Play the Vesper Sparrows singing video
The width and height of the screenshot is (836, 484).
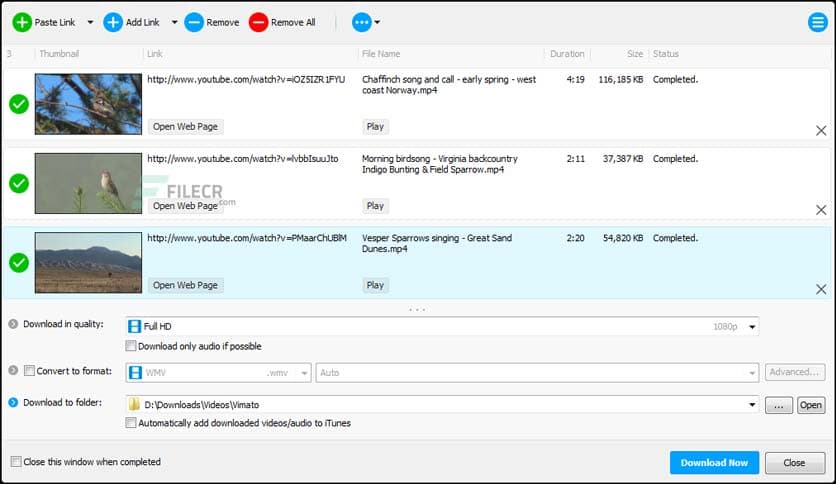coord(375,286)
